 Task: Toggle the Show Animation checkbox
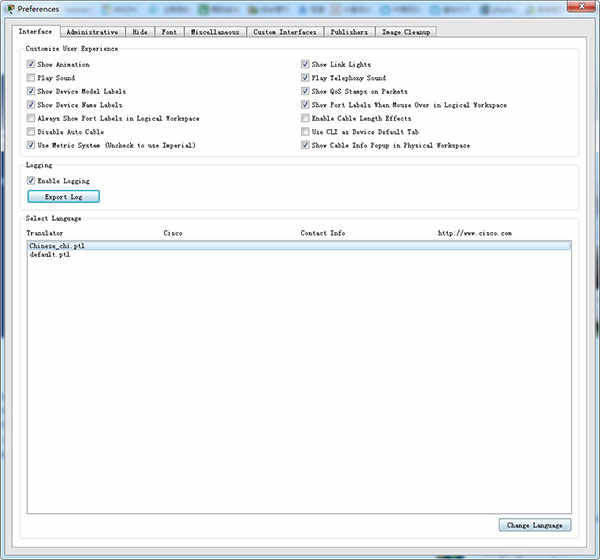pyautogui.click(x=31, y=64)
